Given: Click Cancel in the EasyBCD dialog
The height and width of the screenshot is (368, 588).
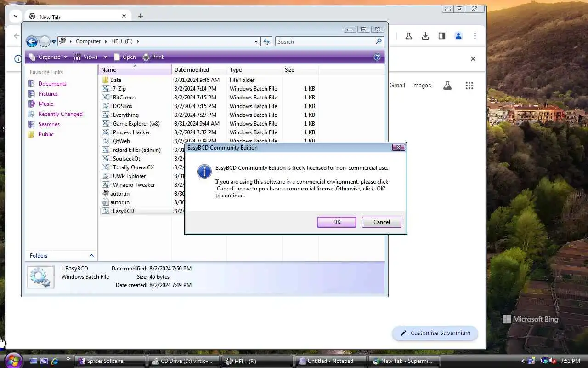Looking at the screenshot, I should click(x=381, y=222).
